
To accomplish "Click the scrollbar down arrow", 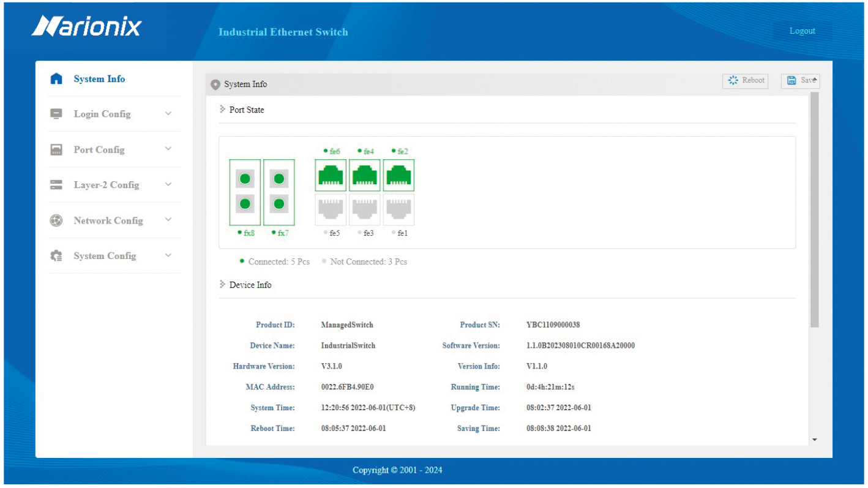I will tap(814, 440).
